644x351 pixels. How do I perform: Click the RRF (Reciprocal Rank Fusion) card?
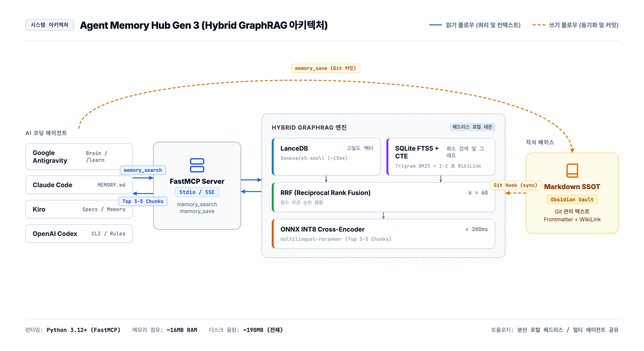point(383,197)
